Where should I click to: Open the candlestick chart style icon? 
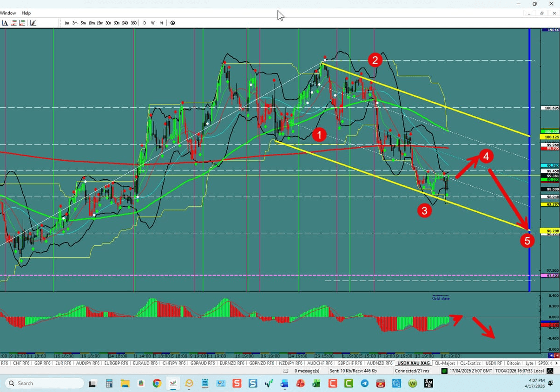pos(14,22)
